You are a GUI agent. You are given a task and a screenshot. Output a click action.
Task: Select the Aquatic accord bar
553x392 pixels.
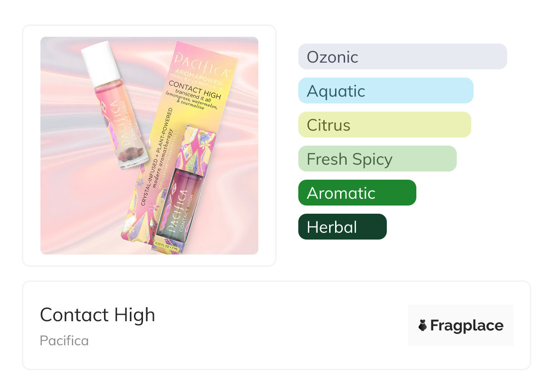click(x=385, y=91)
